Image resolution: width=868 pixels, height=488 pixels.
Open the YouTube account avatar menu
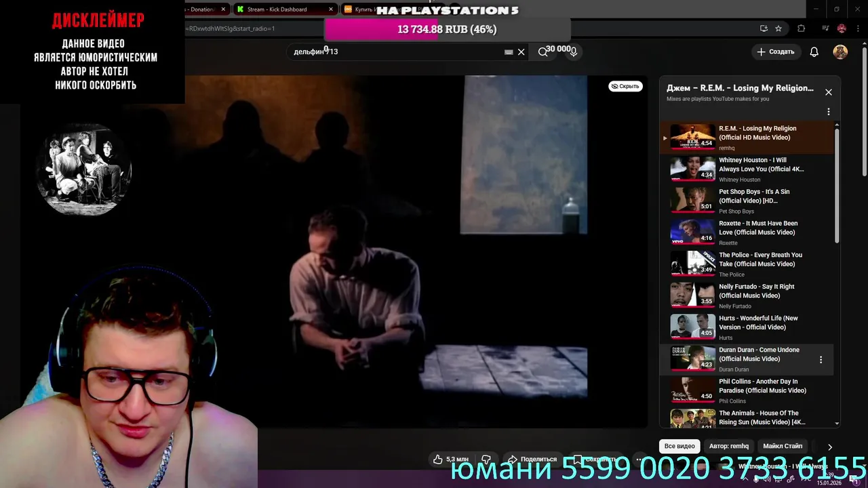coord(840,52)
